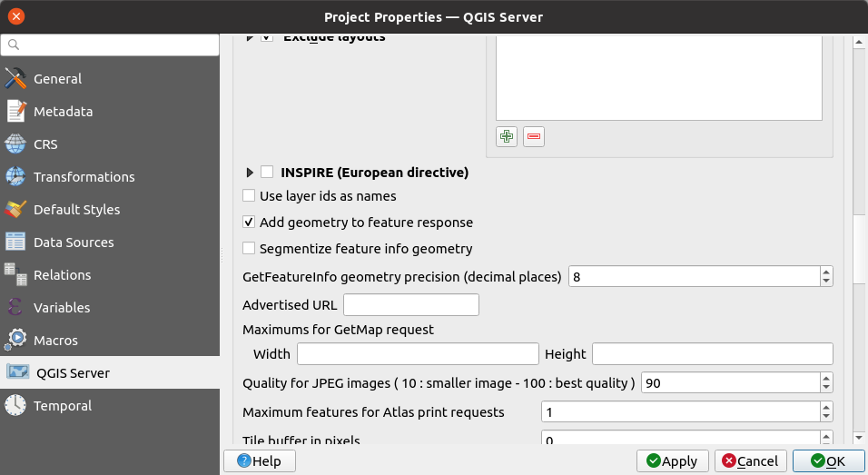Screen dimensions: 868x475
Task: Increase GetFeatureInfo geometry precision value
Action: pos(826,272)
